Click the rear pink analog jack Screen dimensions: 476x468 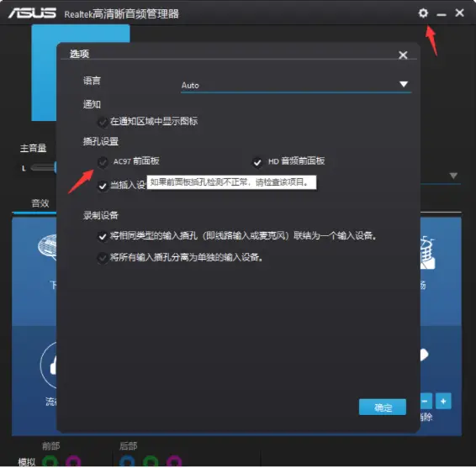coord(174,461)
